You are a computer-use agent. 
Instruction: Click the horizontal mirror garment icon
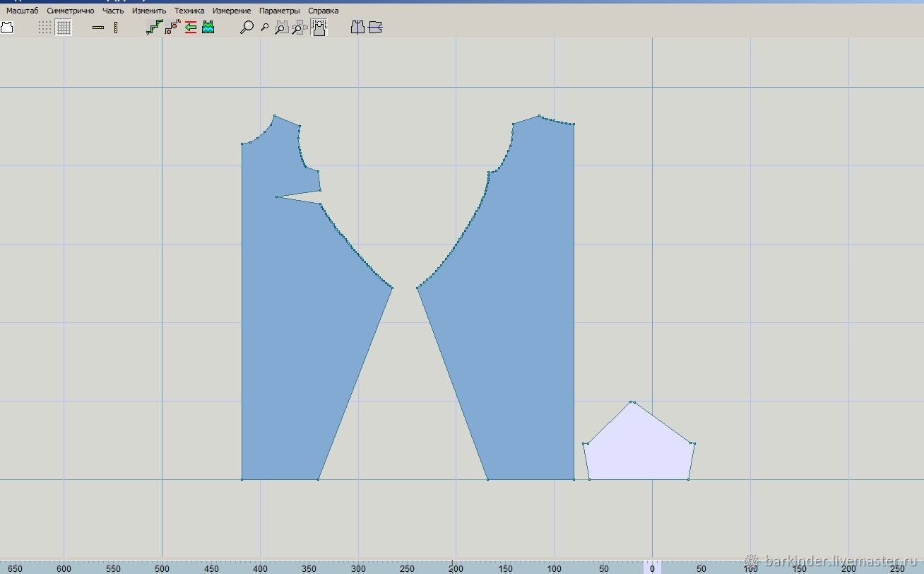pyautogui.click(x=375, y=28)
